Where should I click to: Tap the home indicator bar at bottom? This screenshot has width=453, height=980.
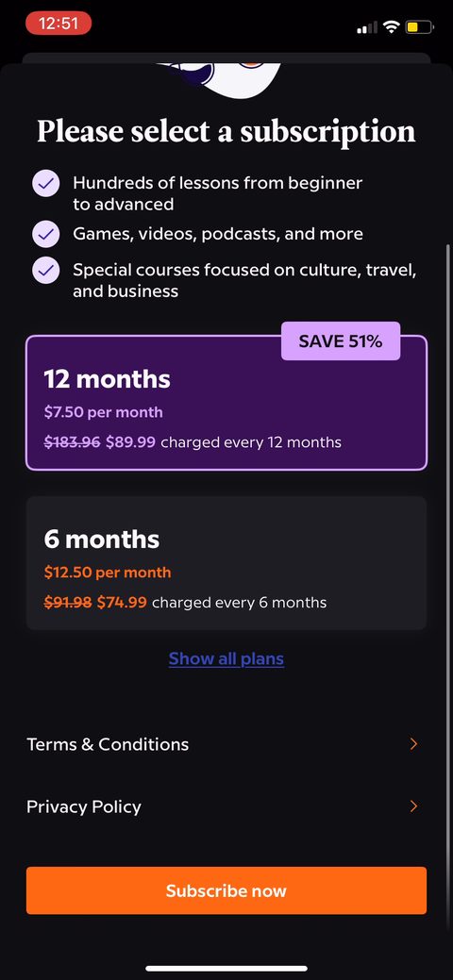(x=226, y=968)
